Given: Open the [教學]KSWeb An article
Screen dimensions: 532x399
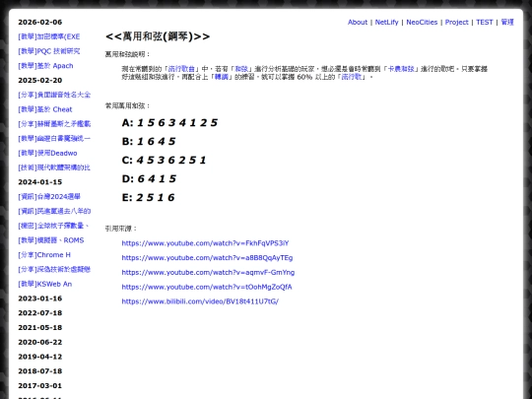Looking at the screenshot, I should pyautogui.click(x=45, y=284).
